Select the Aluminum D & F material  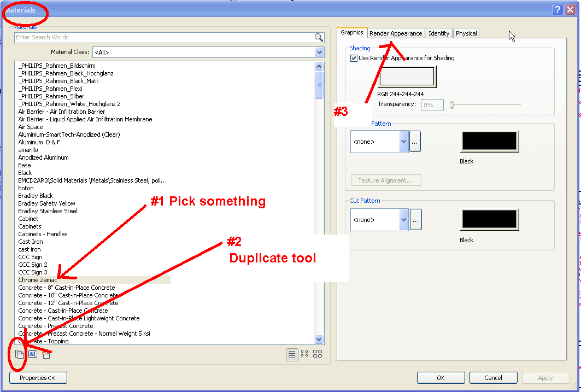pyautogui.click(x=39, y=142)
